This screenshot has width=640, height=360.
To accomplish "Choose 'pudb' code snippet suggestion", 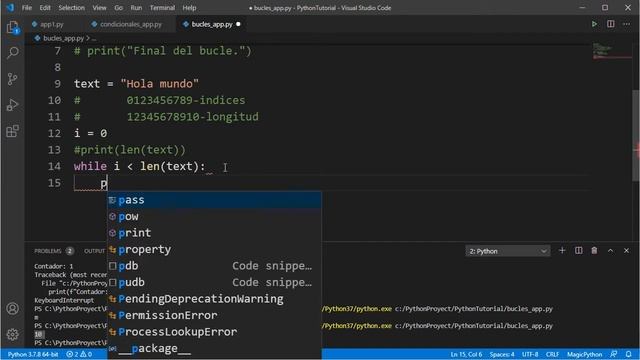I will pyautogui.click(x=214, y=282).
